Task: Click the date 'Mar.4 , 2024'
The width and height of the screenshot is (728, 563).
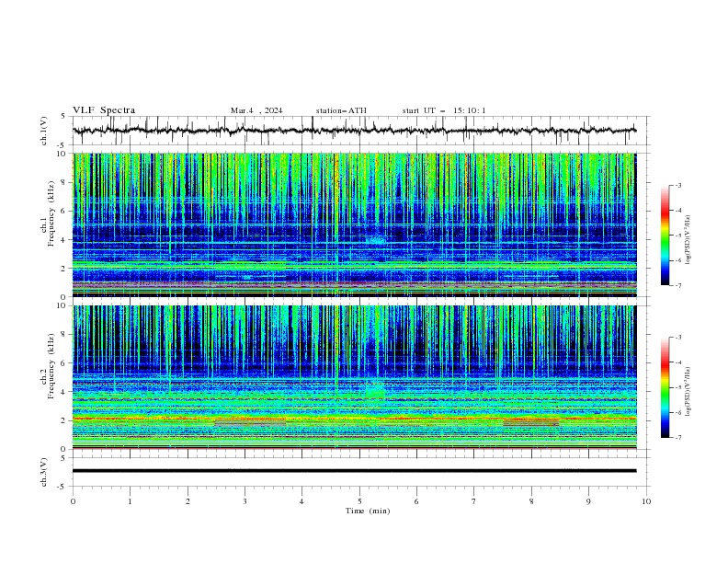Action: pos(256,110)
